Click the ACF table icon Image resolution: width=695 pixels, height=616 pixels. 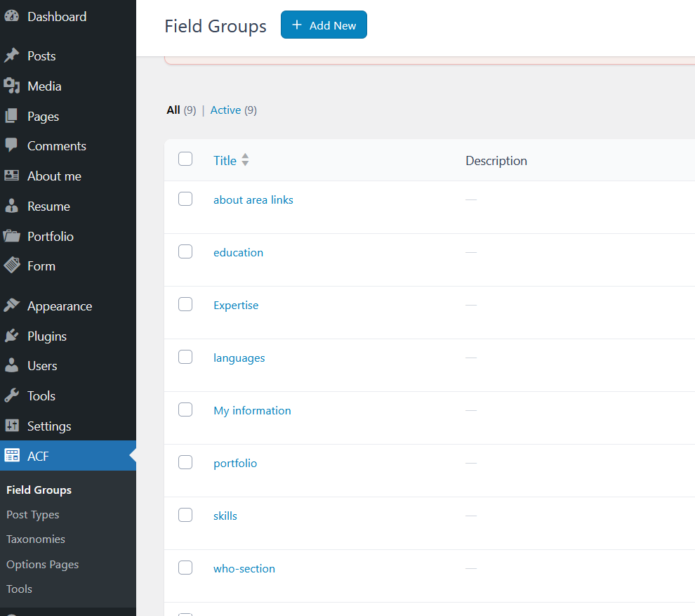click(x=11, y=455)
